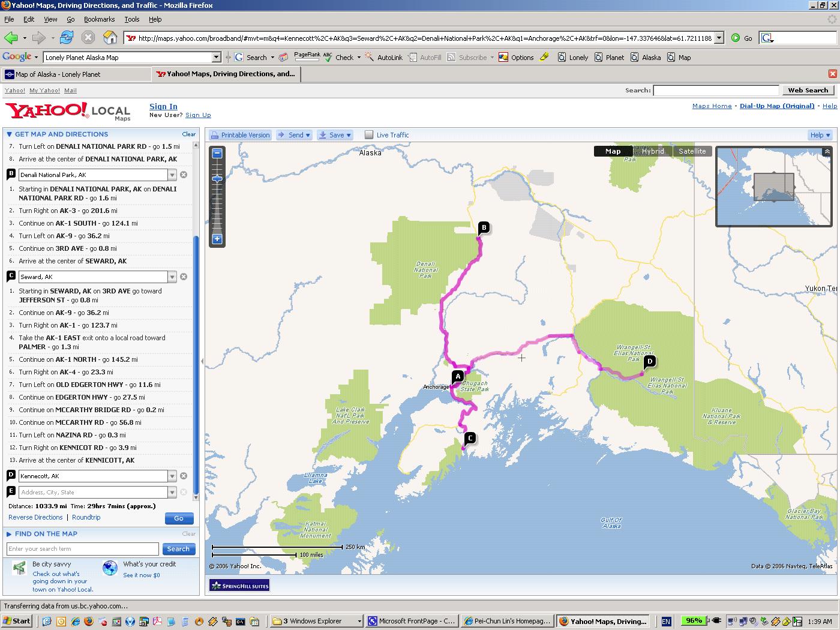
Task: Open the Seward, AK address dropdown
Action: pos(172,277)
